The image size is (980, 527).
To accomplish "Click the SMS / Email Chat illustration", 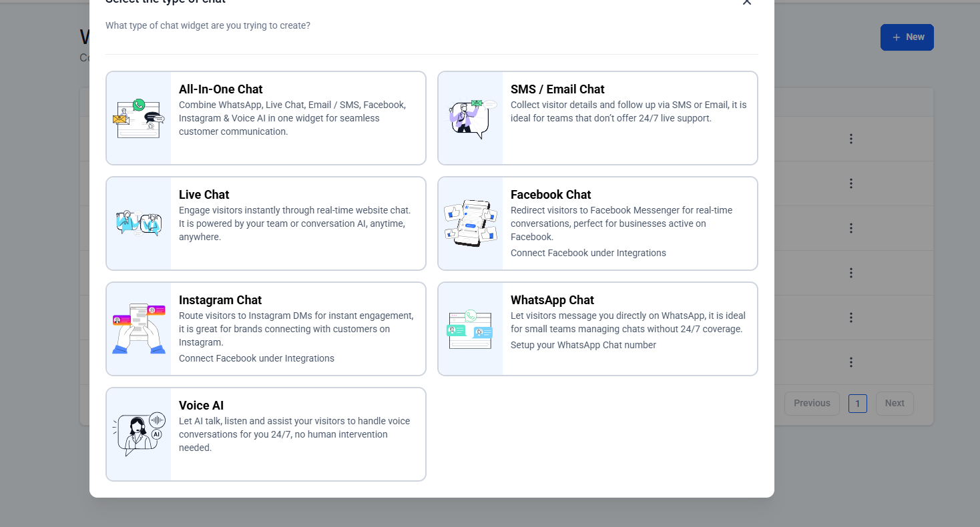I will pos(471,118).
